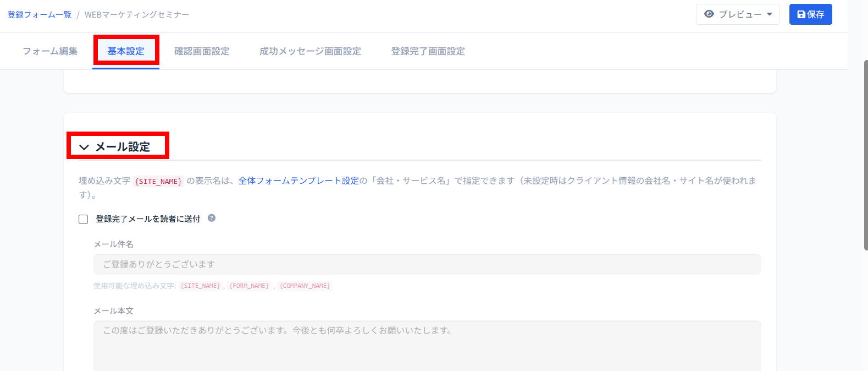
Task: Open the 確認画面設定 tab
Action: [202, 51]
